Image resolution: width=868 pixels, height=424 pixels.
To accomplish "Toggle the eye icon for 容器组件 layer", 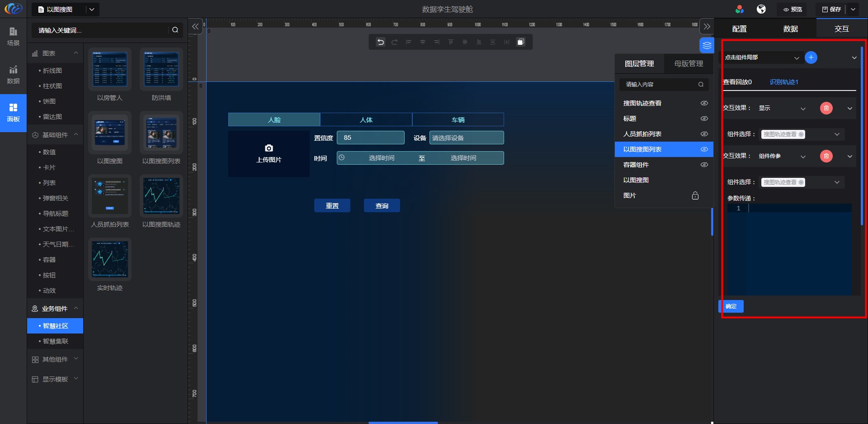I will point(704,165).
